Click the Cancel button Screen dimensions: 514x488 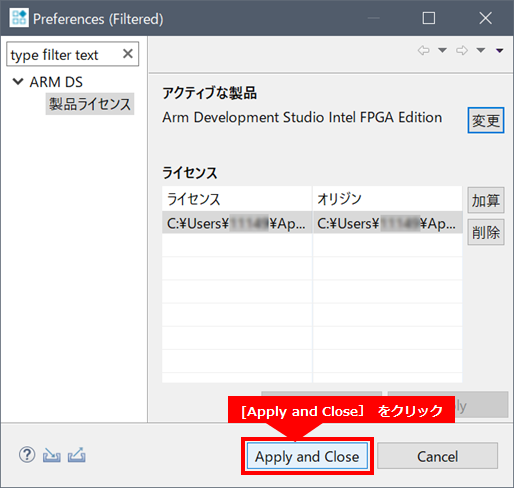pyautogui.click(x=438, y=456)
